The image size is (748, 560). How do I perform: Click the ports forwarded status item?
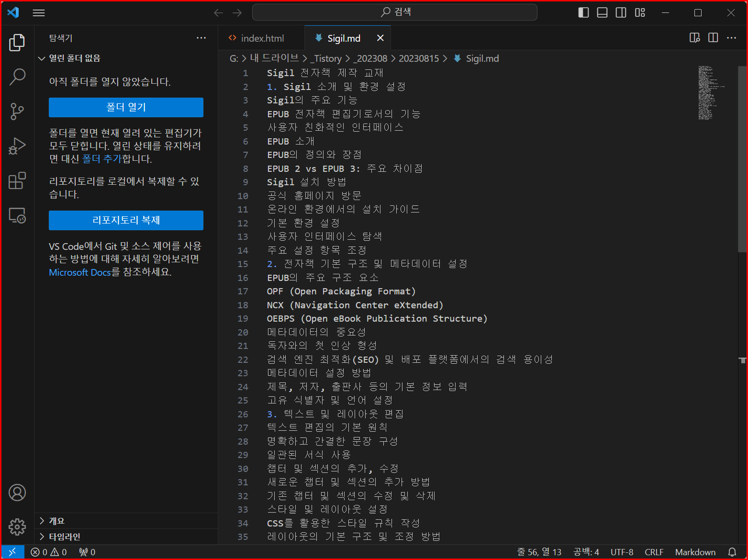tap(87, 552)
